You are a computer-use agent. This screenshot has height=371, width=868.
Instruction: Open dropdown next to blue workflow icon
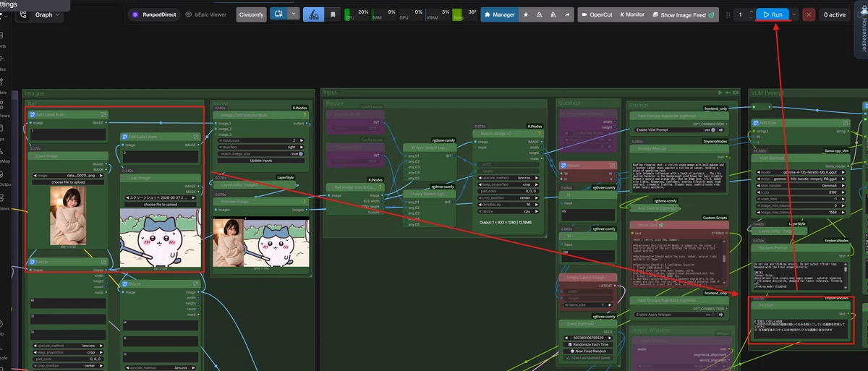(x=293, y=14)
